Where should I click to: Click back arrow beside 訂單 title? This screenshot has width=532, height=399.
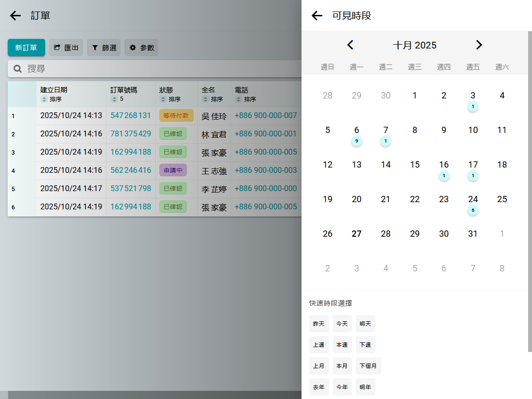pos(15,16)
